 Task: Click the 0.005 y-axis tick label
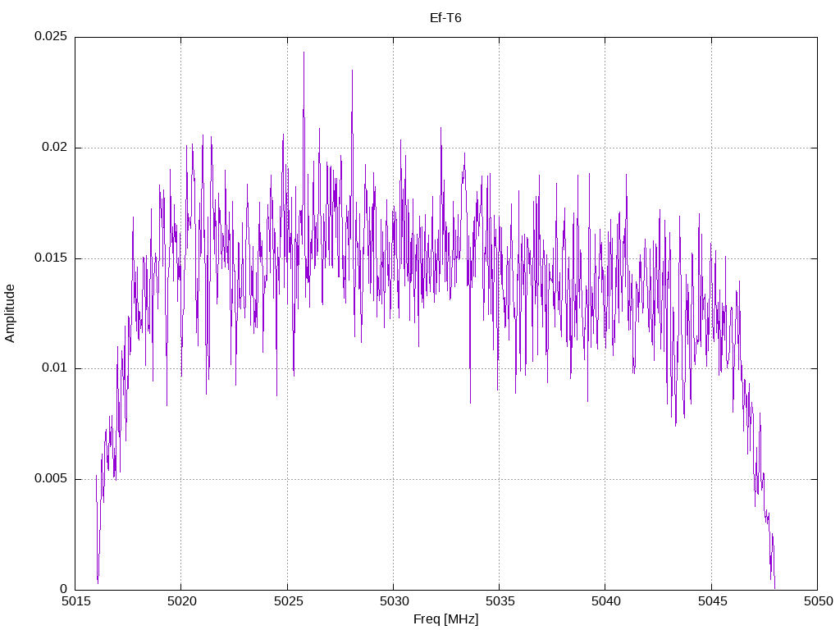click(x=51, y=478)
